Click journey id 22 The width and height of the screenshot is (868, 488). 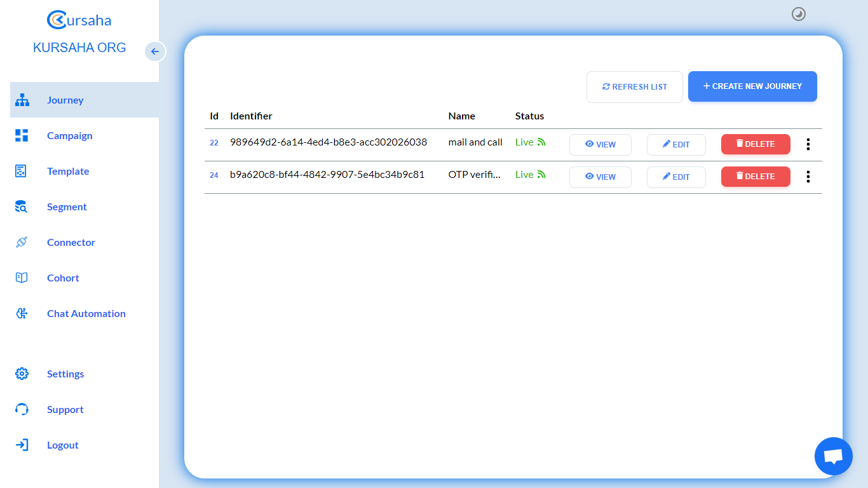coord(214,143)
